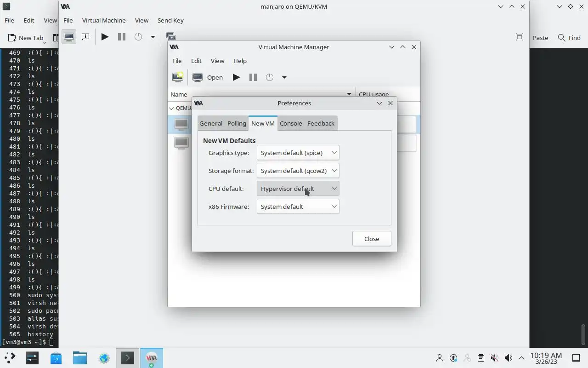This screenshot has height=368, width=588.
Task: Open the volume control tray icon
Action: point(508,358)
